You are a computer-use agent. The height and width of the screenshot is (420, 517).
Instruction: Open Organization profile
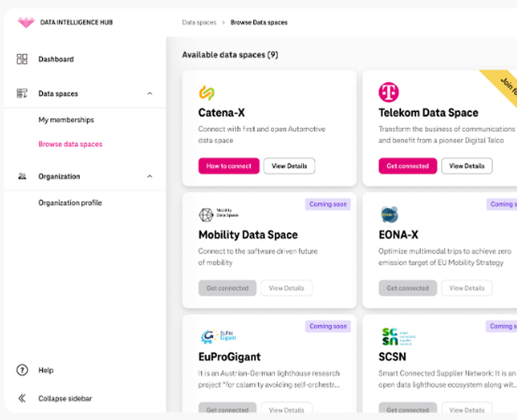pyautogui.click(x=70, y=203)
